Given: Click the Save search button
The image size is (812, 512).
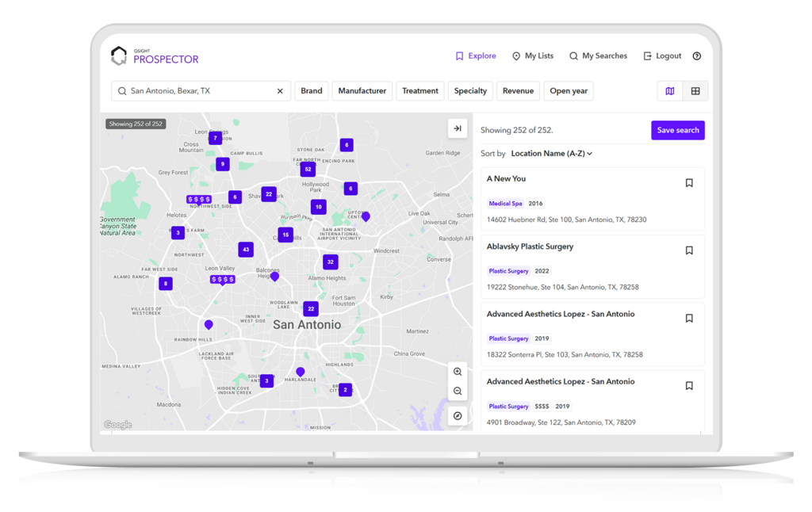Looking at the screenshot, I should (x=677, y=129).
